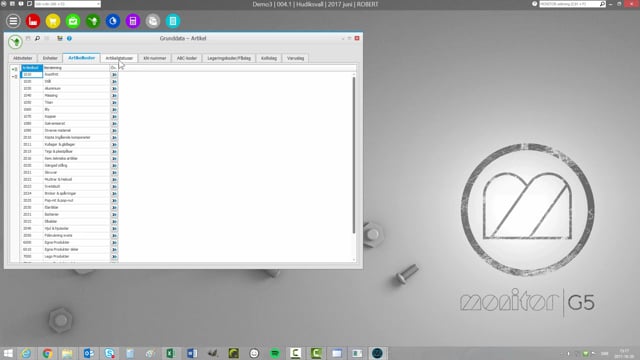Select the Artikelkoder tab
This screenshot has width=640, height=360.
pos(82,58)
